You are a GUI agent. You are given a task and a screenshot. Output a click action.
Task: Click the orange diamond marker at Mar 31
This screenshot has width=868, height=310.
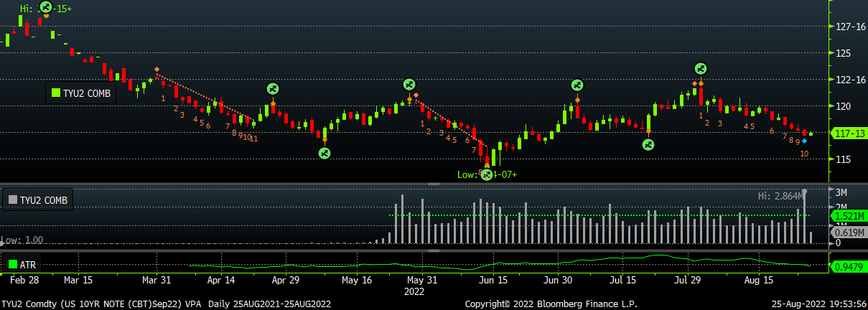pos(157,70)
